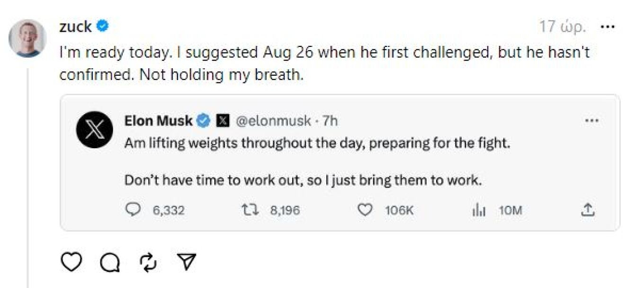Share the zuck post via send icon

tap(187, 262)
